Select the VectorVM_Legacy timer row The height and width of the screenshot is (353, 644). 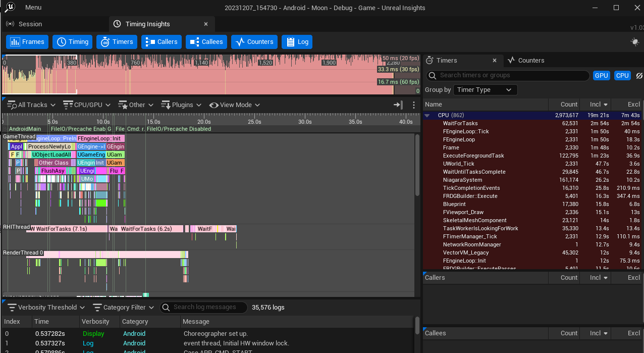tap(532, 253)
